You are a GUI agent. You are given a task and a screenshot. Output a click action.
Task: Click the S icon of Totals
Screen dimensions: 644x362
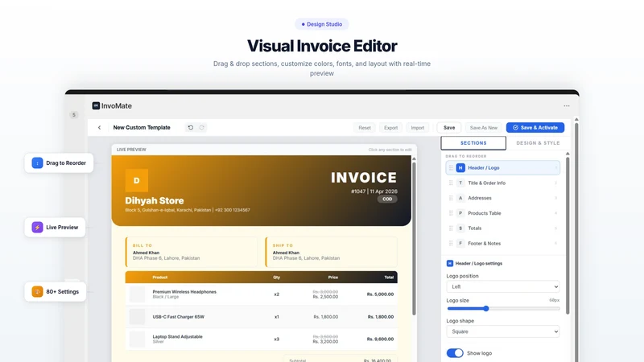pyautogui.click(x=460, y=228)
